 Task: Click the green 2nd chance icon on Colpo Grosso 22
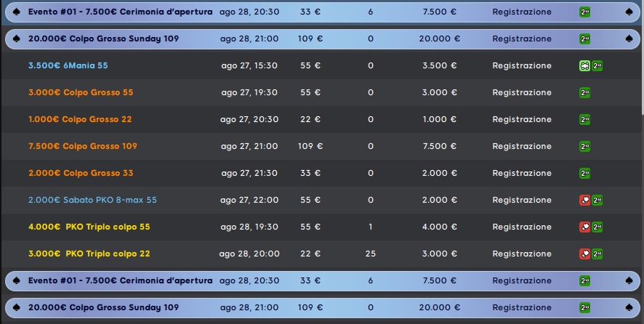[x=584, y=119]
